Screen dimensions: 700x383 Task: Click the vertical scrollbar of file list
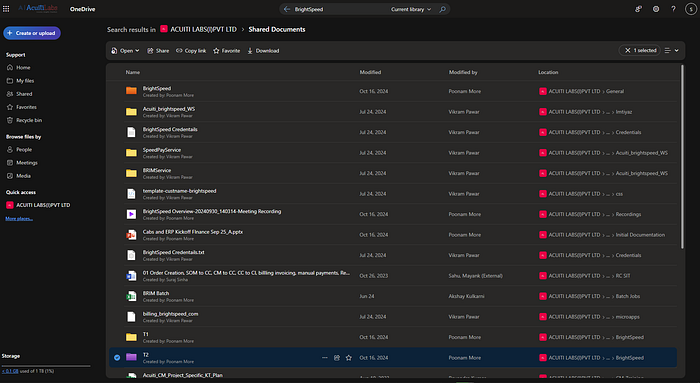[x=682, y=157]
